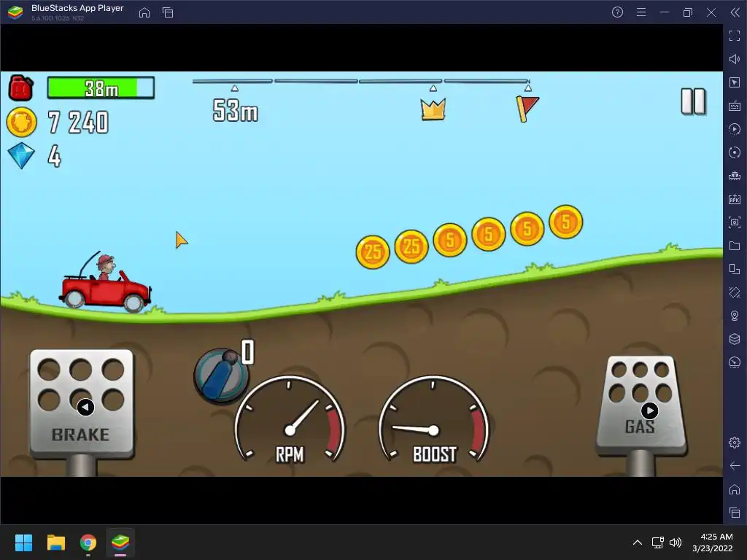The image size is (747, 560).
Task: Click the red flag goal marker
Action: (x=527, y=109)
